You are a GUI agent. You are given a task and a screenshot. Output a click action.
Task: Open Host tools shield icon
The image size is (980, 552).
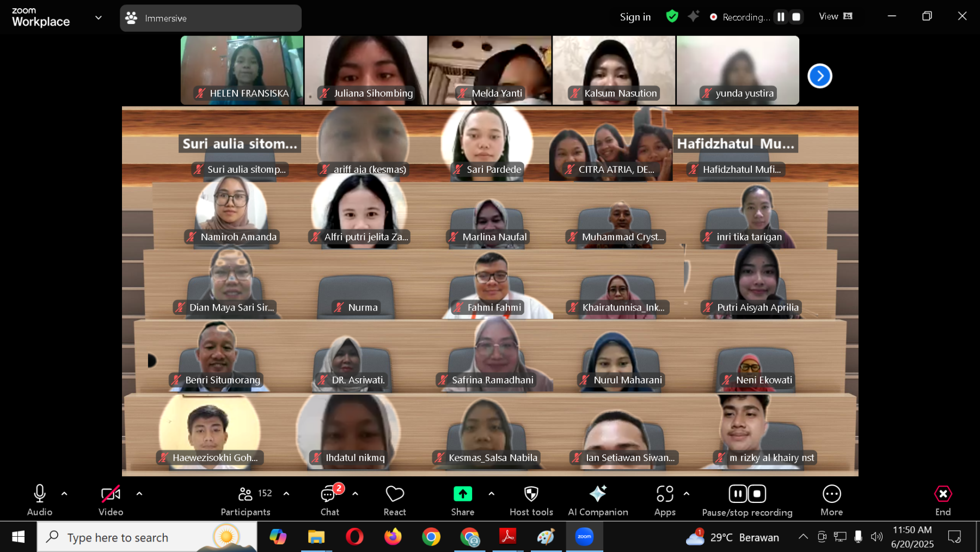click(531, 494)
